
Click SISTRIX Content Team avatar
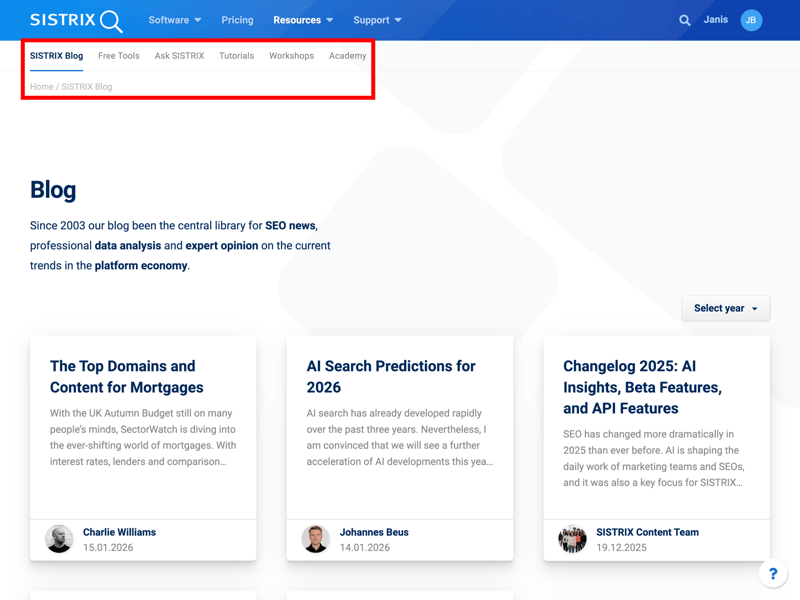point(572,539)
